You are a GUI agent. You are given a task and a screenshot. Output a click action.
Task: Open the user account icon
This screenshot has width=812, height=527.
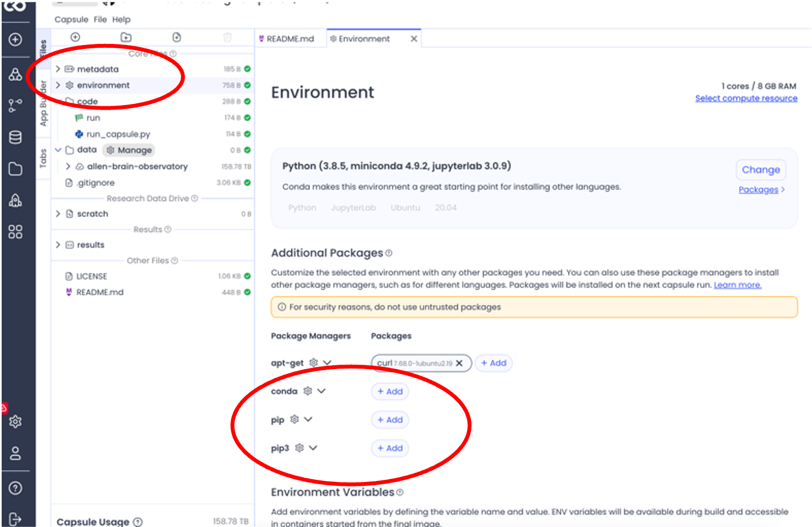[16, 454]
